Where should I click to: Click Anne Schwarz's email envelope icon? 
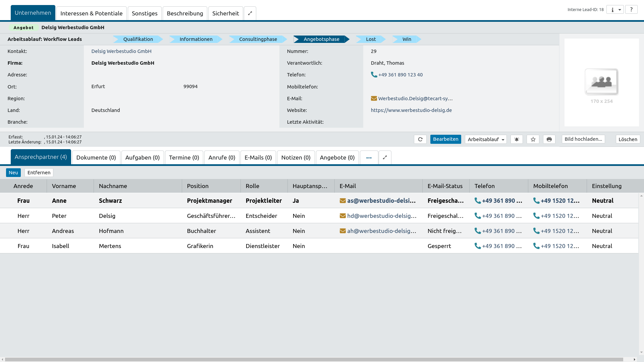pos(342,201)
